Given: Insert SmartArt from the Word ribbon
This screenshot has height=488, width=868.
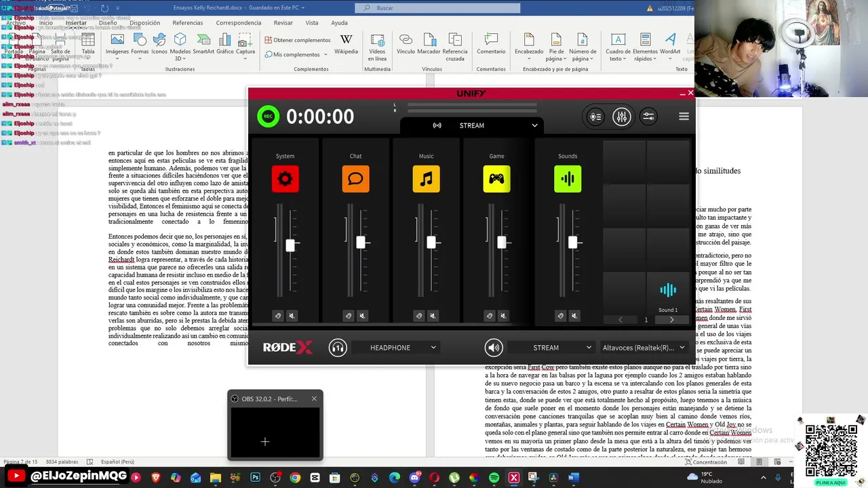Looking at the screenshot, I should (x=203, y=44).
